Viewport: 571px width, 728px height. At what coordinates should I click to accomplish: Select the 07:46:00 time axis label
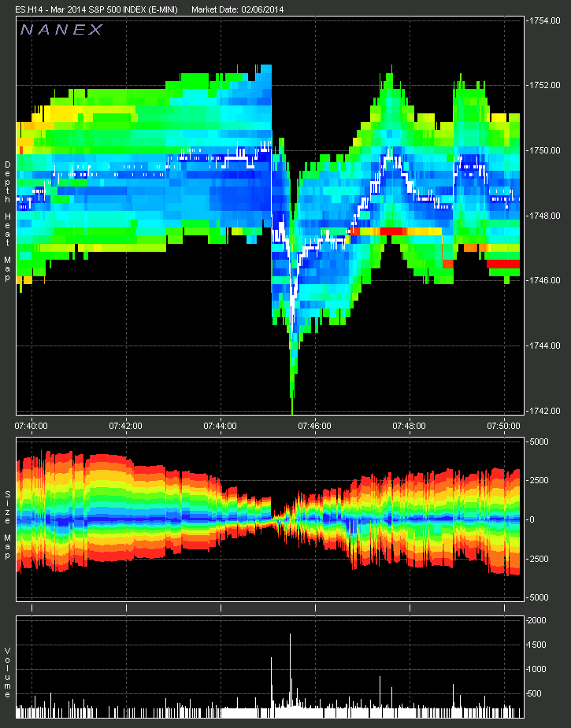pos(314,426)
